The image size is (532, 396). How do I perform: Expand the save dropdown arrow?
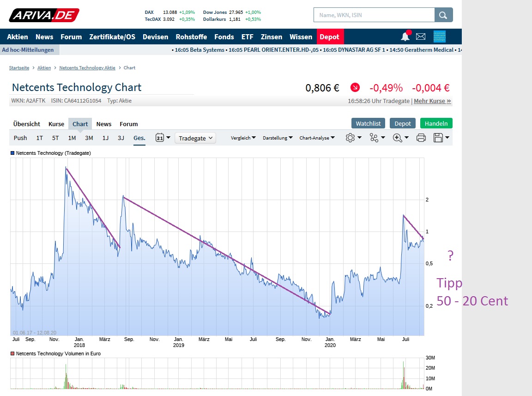pos(447,138)
